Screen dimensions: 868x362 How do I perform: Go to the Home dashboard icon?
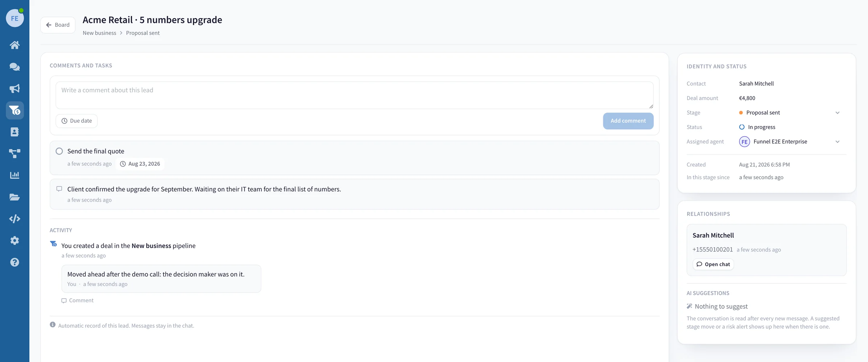click(15, 45)
